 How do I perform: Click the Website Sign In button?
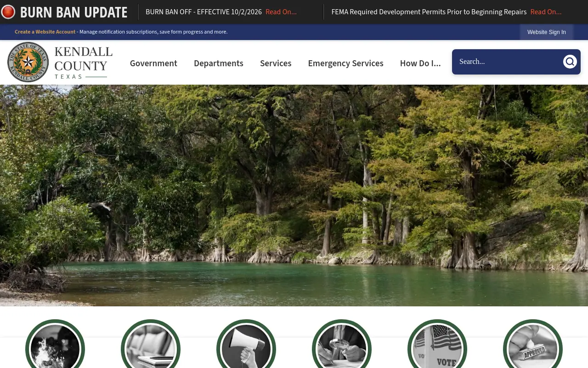click(547, 32)
